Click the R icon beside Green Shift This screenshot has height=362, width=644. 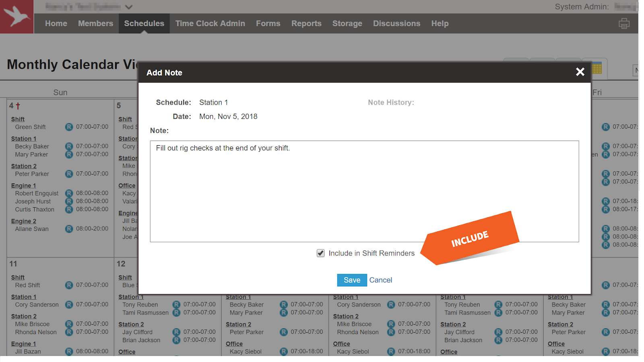[69, 127]
